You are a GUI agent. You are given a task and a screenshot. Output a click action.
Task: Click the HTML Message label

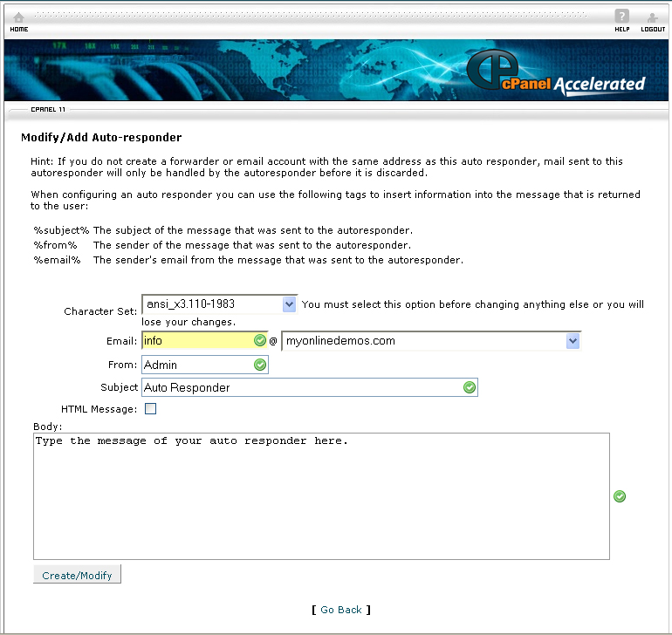99,409
